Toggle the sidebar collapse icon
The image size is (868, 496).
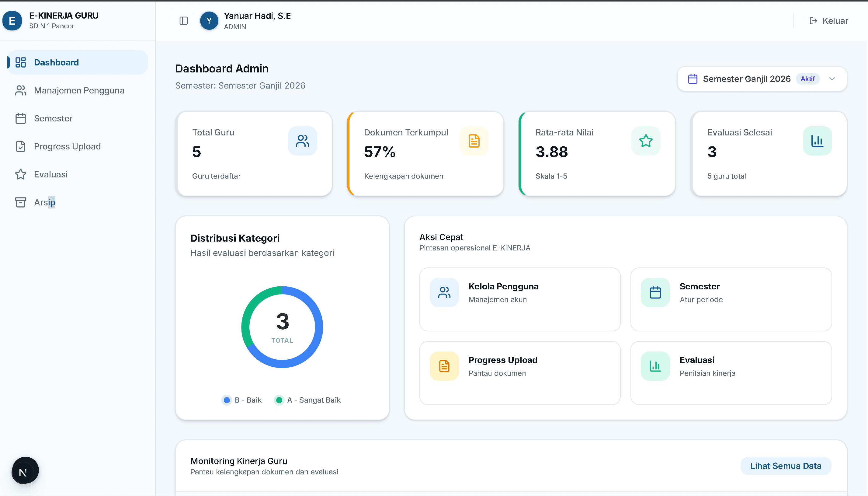(183, 21)
